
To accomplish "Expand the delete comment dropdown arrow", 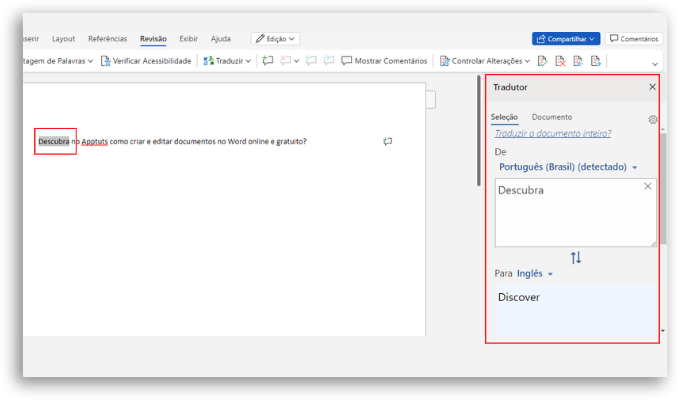I will coord(296,61).
